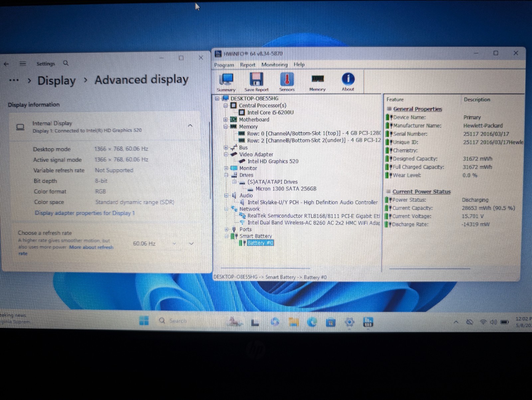Image resolution: width=532 pixels, height=400 pixels.
Task: Select Intel HD Graphics 520 in the tree
Action: coord(273,161)
